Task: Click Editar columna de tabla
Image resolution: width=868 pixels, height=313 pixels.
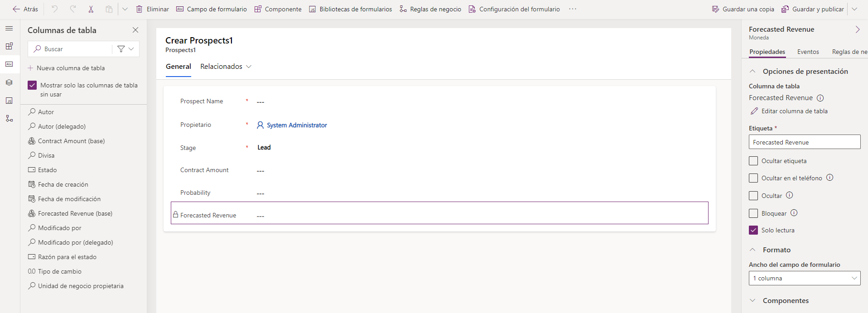Action: tap(789, 111)
